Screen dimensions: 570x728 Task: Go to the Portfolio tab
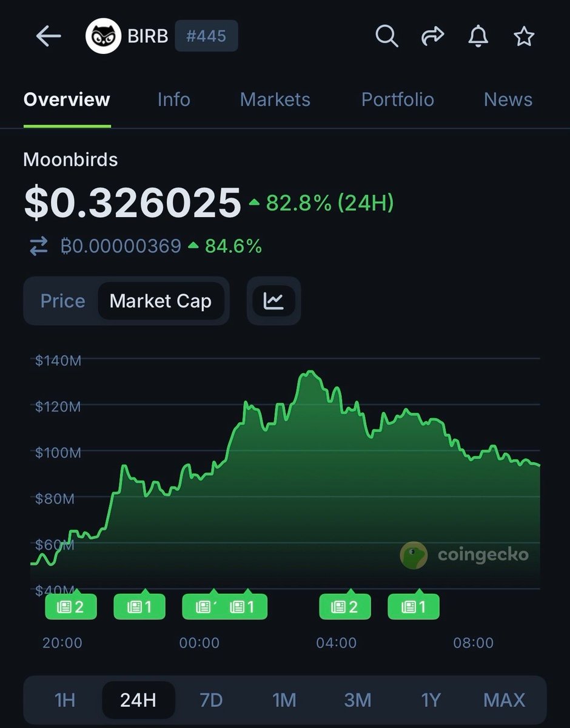click(x=397, y=99)
